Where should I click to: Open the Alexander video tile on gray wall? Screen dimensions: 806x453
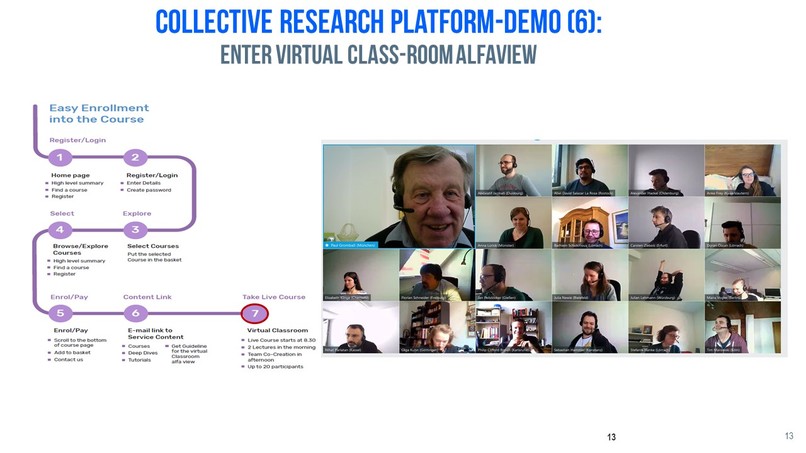pos(666,170)
